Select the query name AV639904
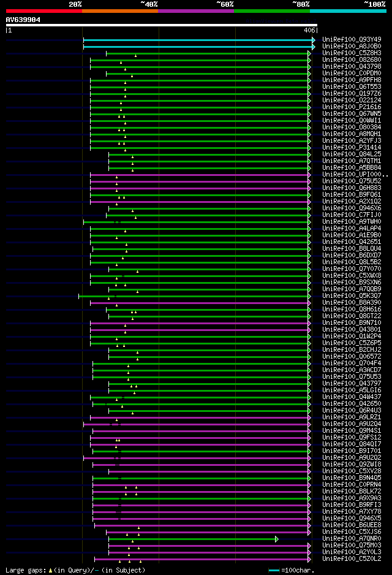This screenshot has width=392, height=575. pyautogui.click(x=23, y=20)
